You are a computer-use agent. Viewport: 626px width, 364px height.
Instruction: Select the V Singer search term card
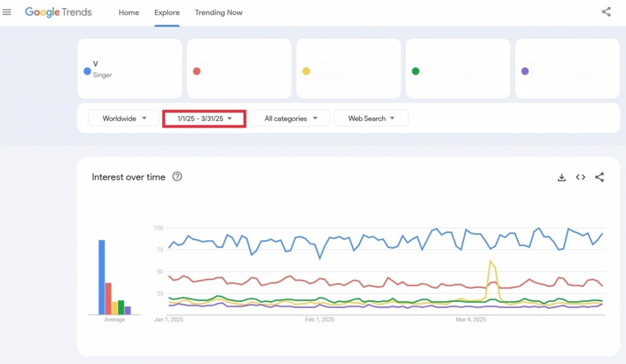click(x=129, y=68)
